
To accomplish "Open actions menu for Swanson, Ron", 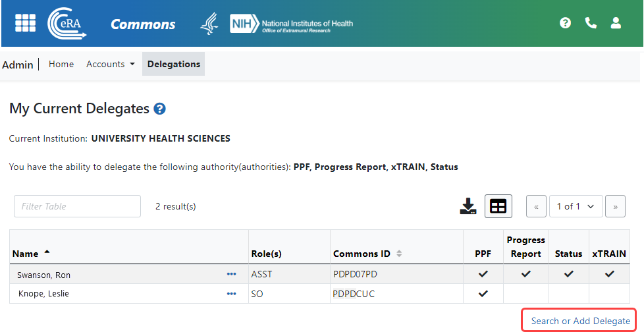I will [x=231, y=274].
